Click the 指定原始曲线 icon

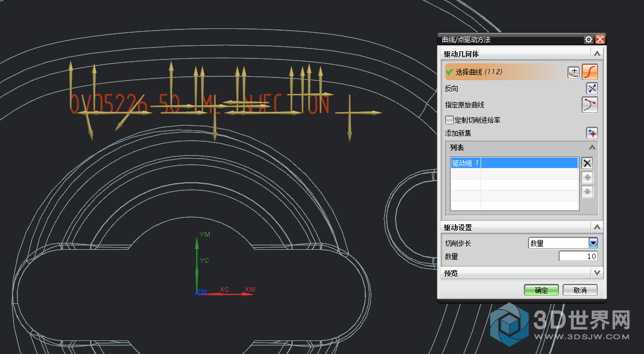click(590, 105)
